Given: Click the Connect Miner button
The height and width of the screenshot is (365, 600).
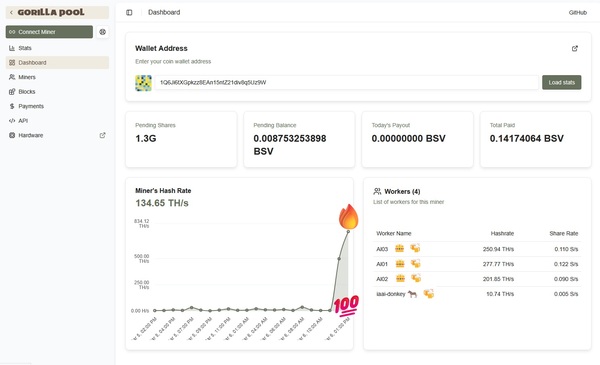Looking at the screenshot, I should coord(49,32).
